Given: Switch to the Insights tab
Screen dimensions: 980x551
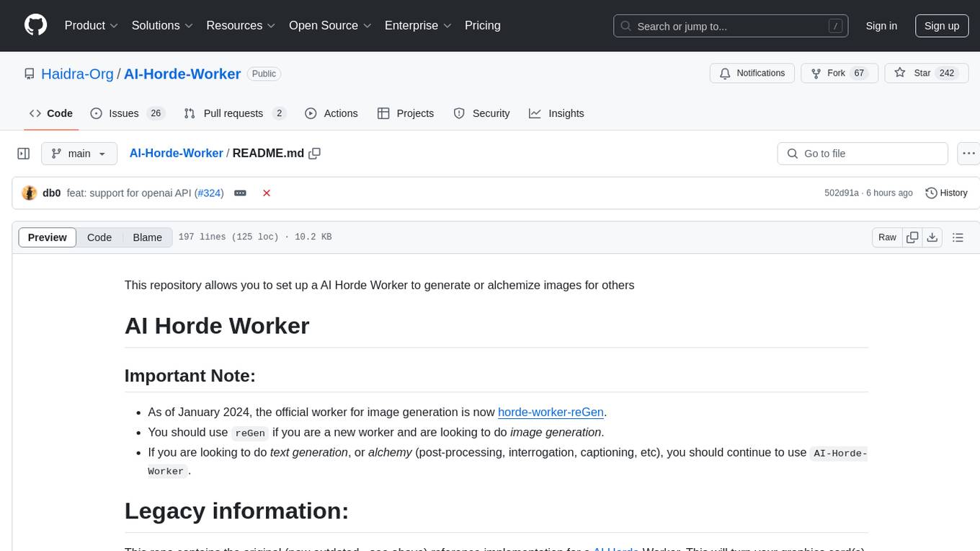Looking at the screenshot, I should pyautogui.click(x=556, y=113).
